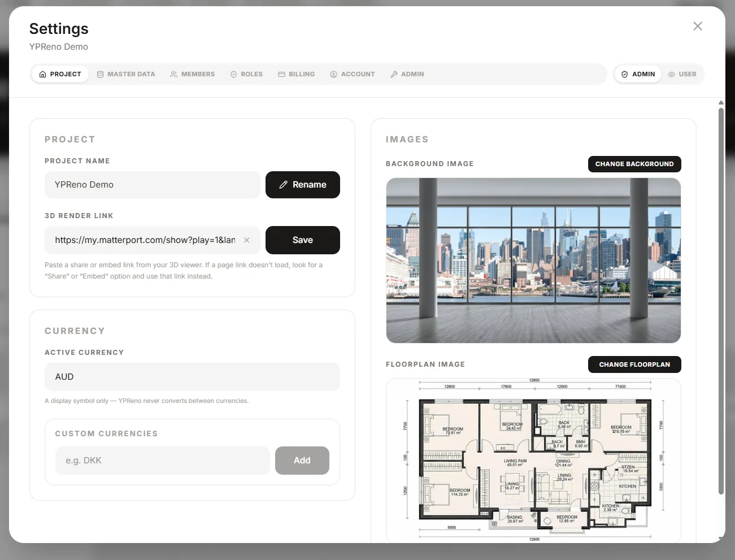This screenshot has width=735, height=560.
Task: Click the house icon on Project tab
Action: pyautogui.click(x=43, y=74)
